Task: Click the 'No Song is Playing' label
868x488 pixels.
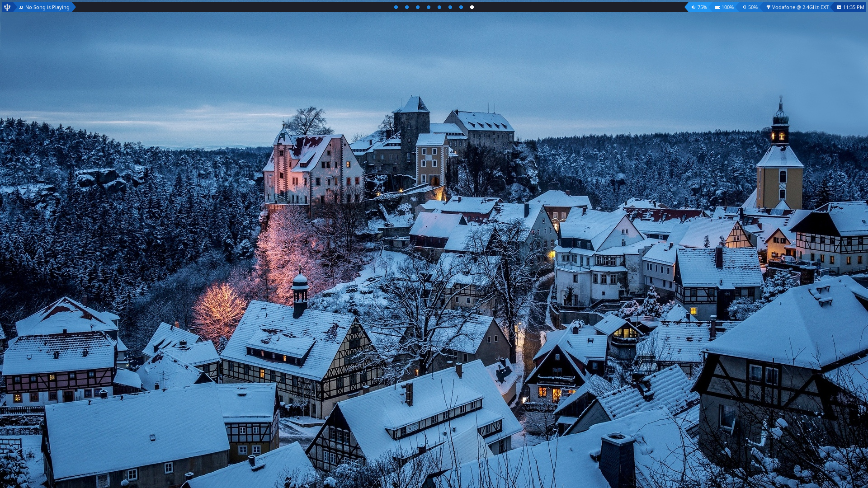Action: tap(47, 7)
